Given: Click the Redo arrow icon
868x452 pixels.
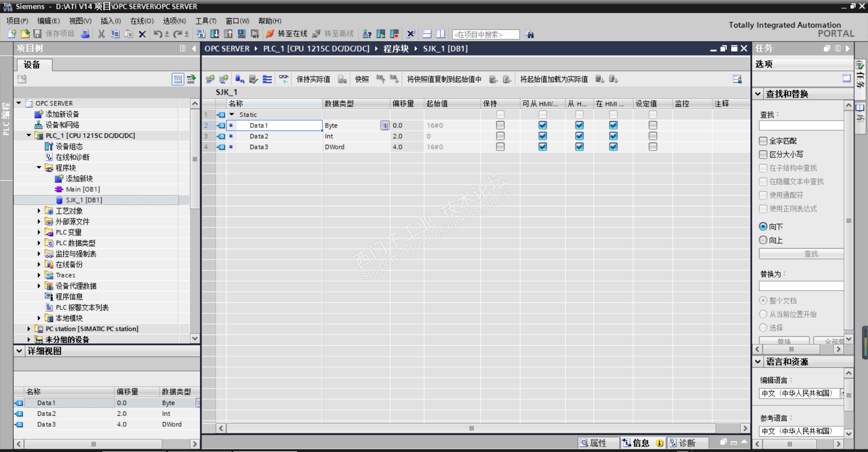Looking at the screenshot, I should pyautogui.click(x=178, y=34).
